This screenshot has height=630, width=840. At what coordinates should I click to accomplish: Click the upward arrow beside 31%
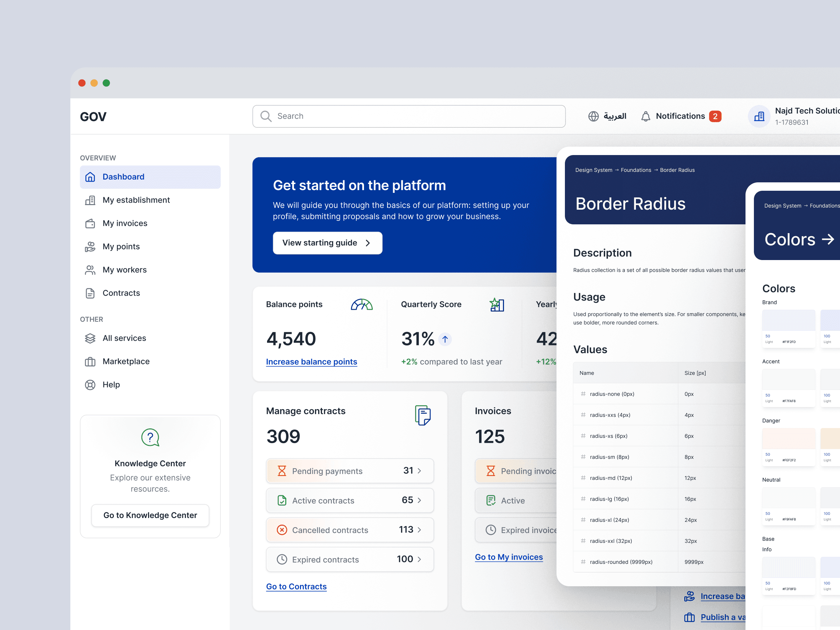(445, 339)
